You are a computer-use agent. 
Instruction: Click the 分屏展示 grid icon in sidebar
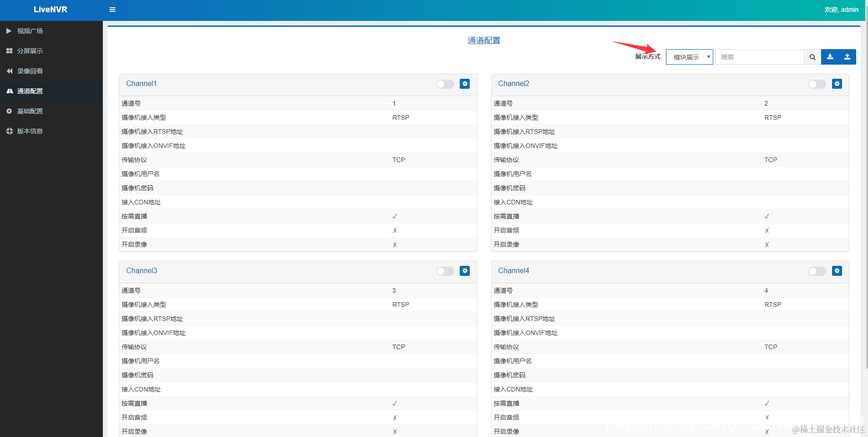click(x=9, y=51)
